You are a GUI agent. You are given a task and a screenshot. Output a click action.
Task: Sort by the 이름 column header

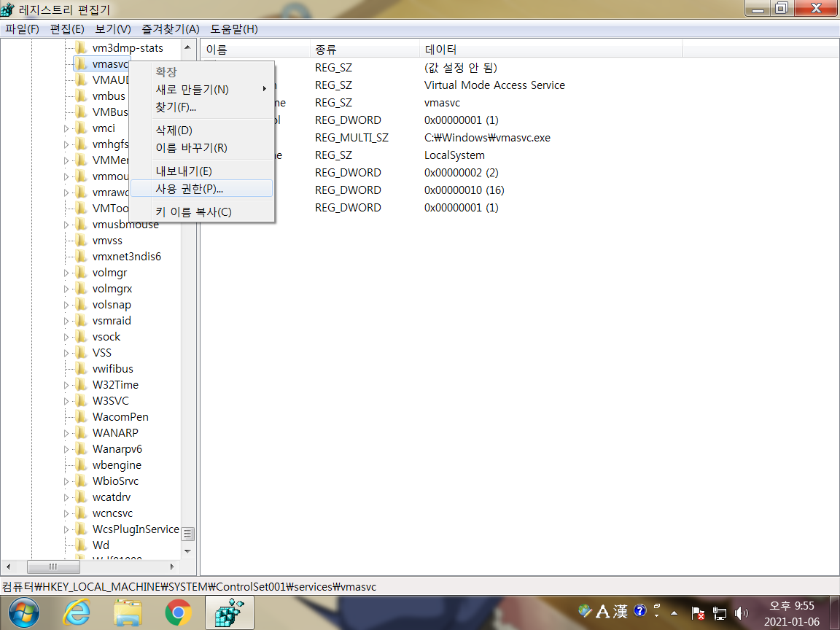pyautogui.click(x=255, y=50)
